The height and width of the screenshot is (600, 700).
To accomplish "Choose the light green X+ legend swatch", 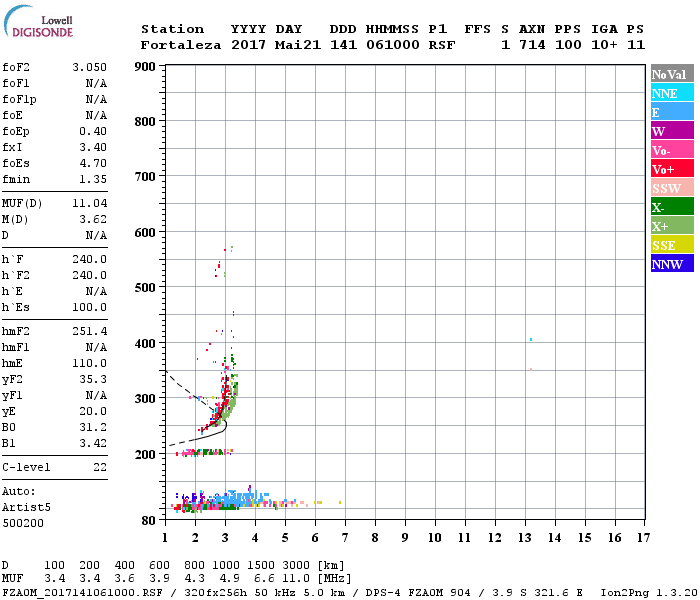I will click(672, 226).
